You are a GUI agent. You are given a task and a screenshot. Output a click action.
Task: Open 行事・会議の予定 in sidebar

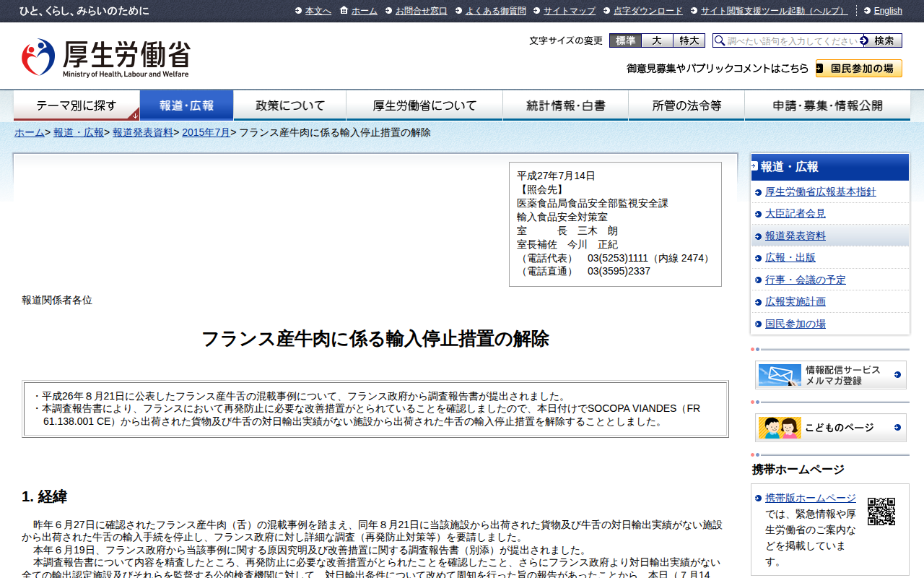tap(805, 280)
